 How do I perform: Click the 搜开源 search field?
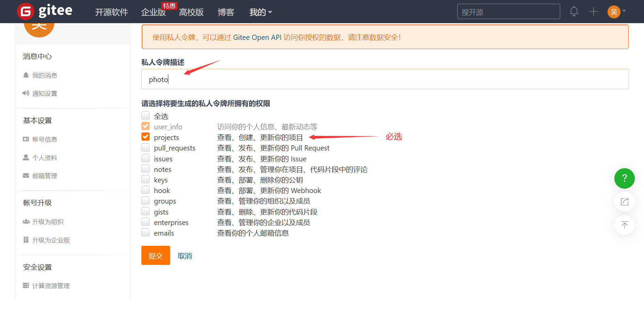tap(508, 11)
